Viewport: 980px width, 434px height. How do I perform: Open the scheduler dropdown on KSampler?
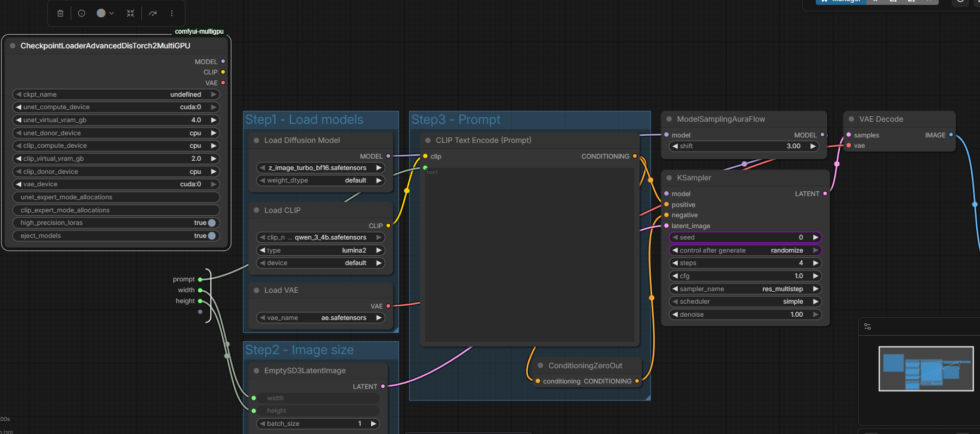pos(745,301)
